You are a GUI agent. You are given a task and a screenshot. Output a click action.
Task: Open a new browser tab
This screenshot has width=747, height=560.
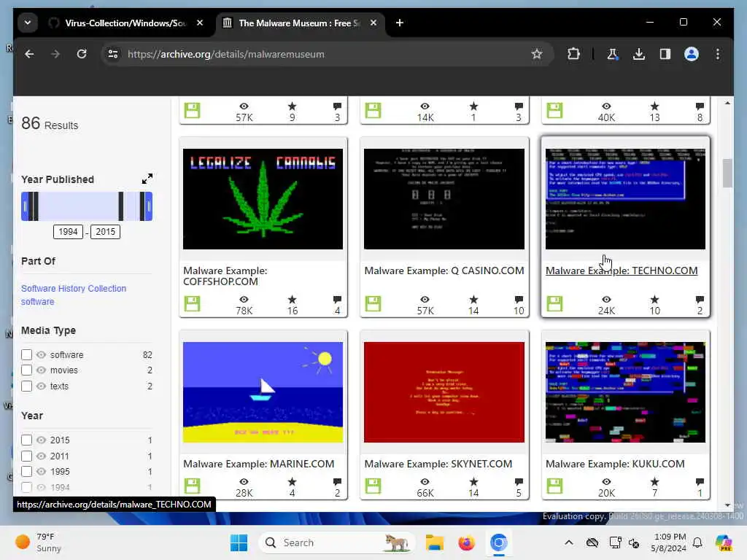pyautogui.click(x=400, y=23)
